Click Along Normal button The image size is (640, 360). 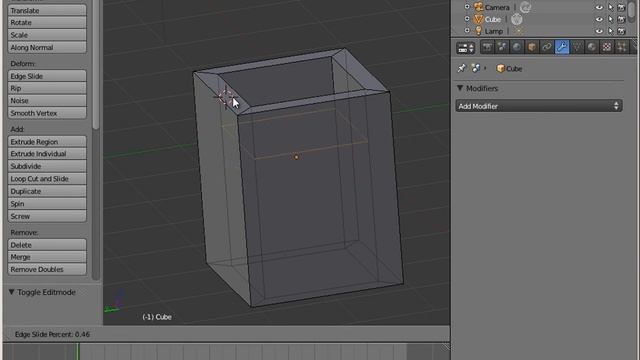pos(47,47)
